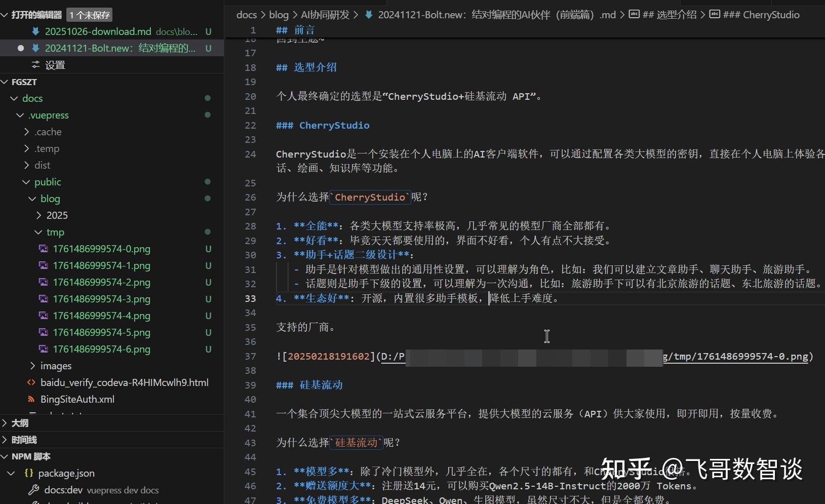Open baidu_verify_codeva-R4HIMcwlh9.html
Image resolution: width=825 pixels, height=504 pixels.
[125, 382]
